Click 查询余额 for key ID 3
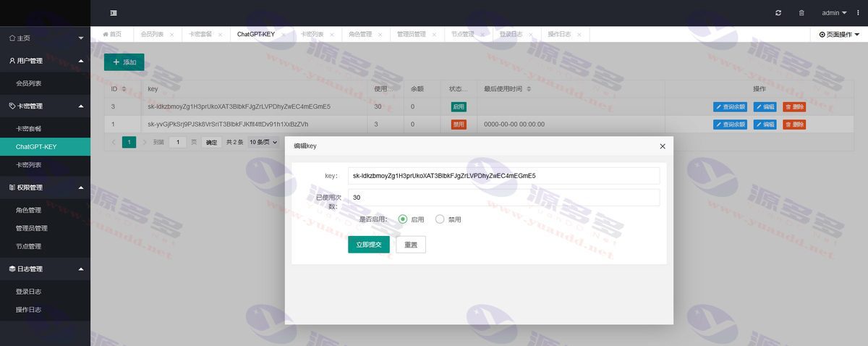 coord(730,106)
